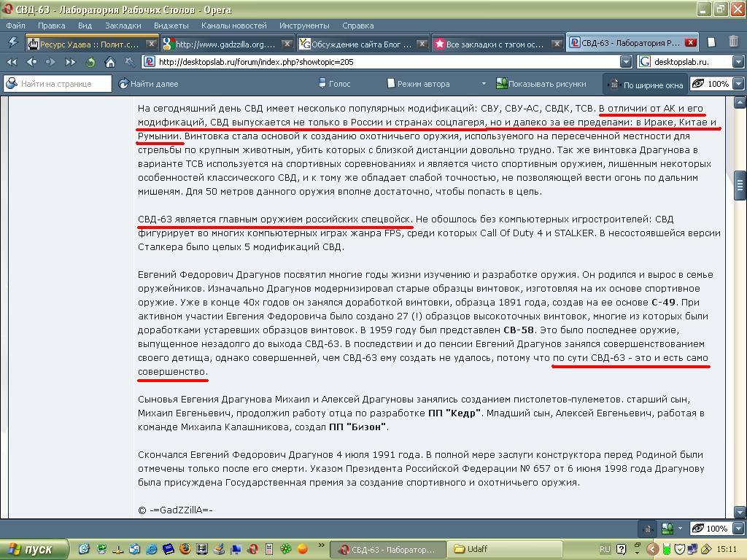Open the Закладки menu
This screenshot has width=747, height=560.
(123, 26)
